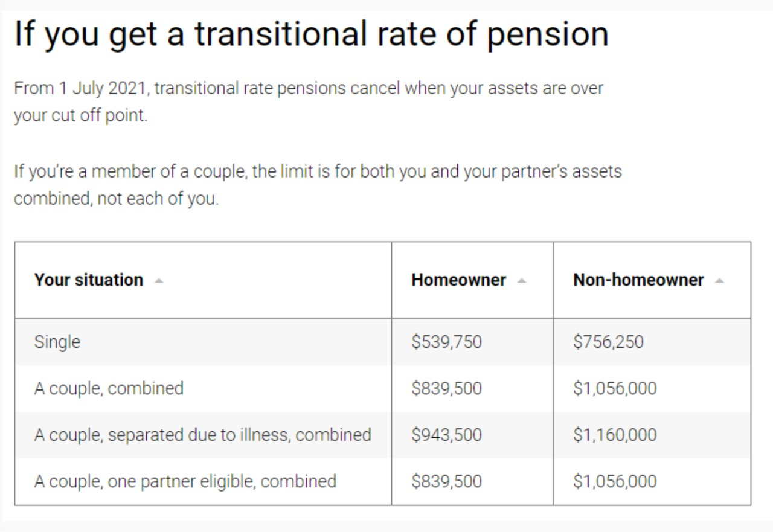Image resolution: width=773 pixels, height=532 pixels.
Task: Select the Single row label
Action: (57, 342)
